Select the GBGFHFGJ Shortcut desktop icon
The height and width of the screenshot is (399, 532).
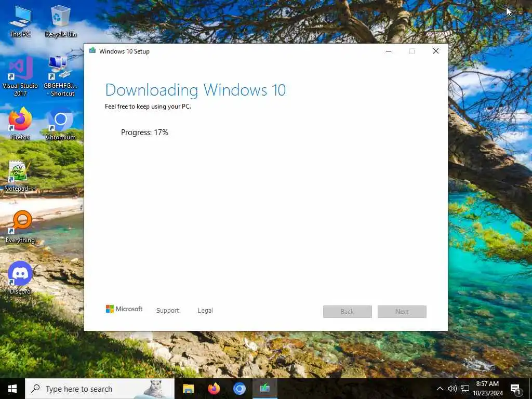(60, 76)
